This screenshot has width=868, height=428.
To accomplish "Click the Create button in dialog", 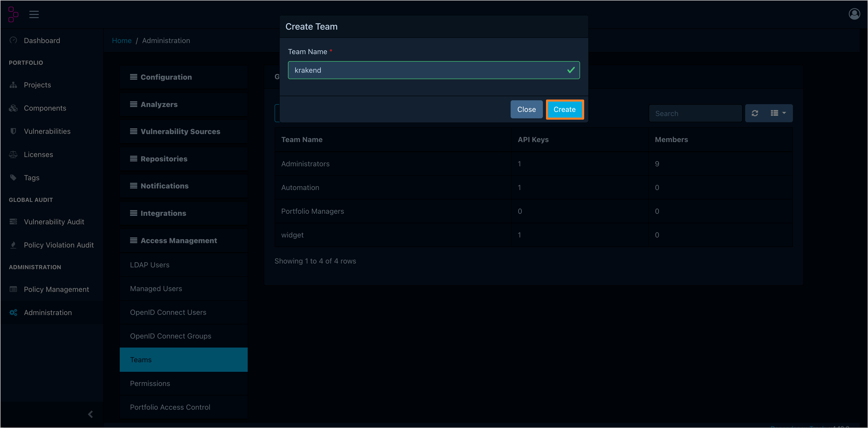I will pos(565,109).
